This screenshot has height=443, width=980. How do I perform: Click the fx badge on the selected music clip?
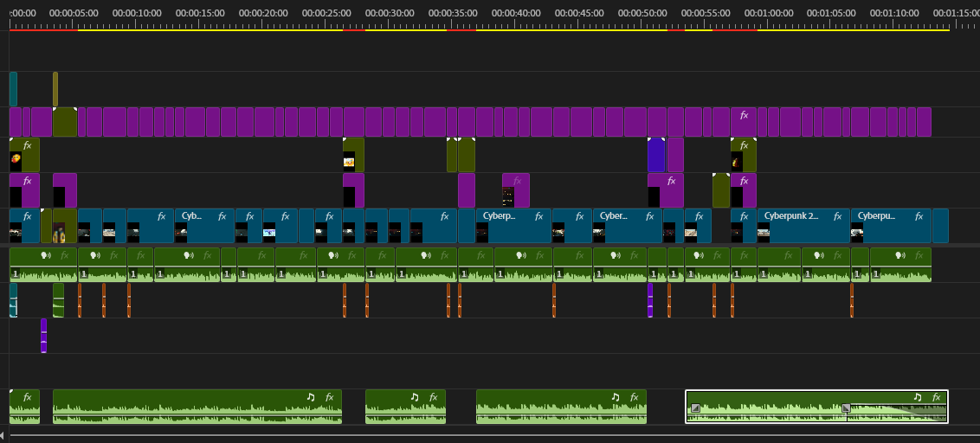pyautogui.click(x=936, y=397)
